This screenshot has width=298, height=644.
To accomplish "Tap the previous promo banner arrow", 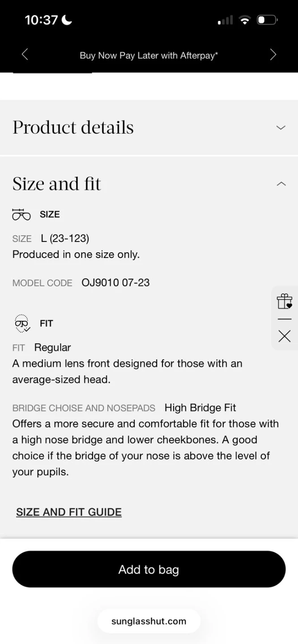I will click(x=25, y=55).
